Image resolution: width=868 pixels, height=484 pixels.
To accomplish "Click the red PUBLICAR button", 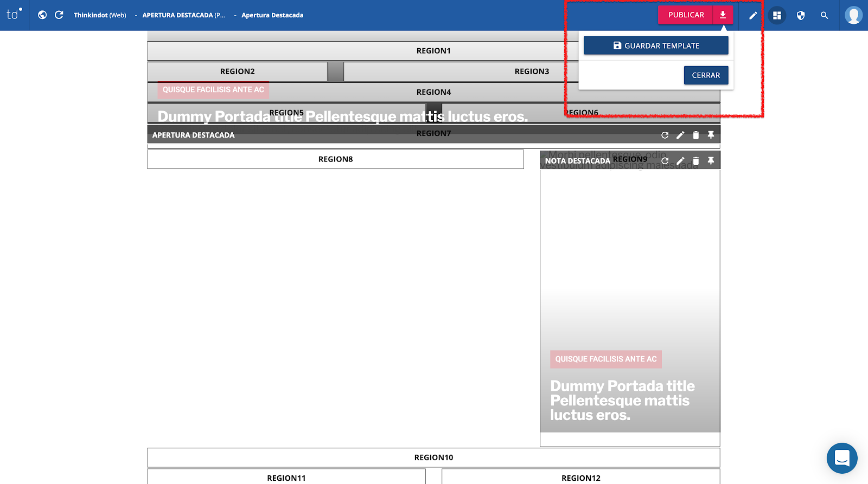I will 686,15.
